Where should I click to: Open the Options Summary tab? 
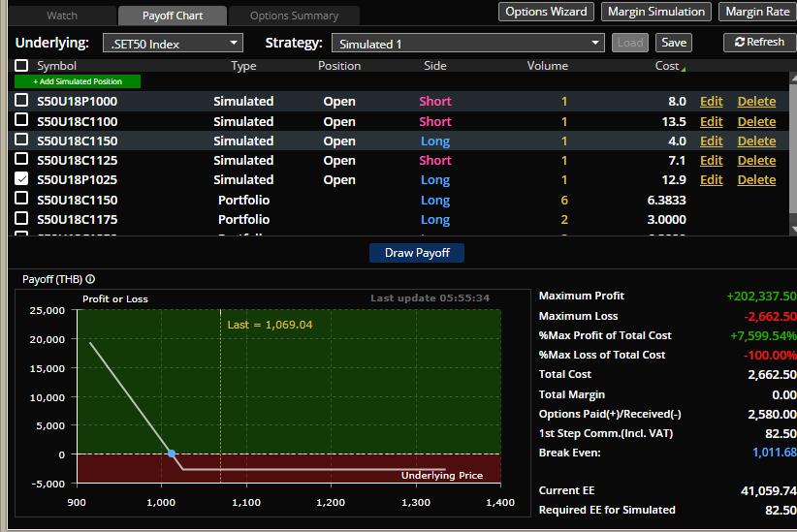point(294,16)
